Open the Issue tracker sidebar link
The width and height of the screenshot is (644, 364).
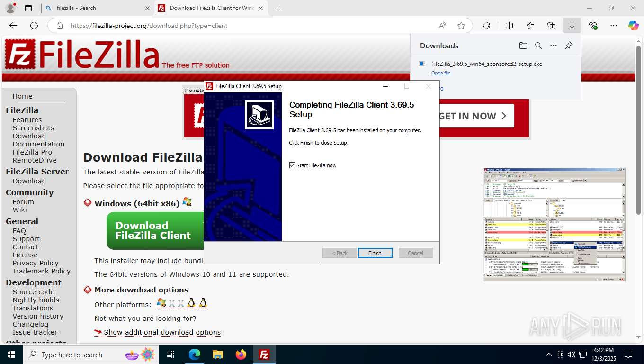point(35,332)
